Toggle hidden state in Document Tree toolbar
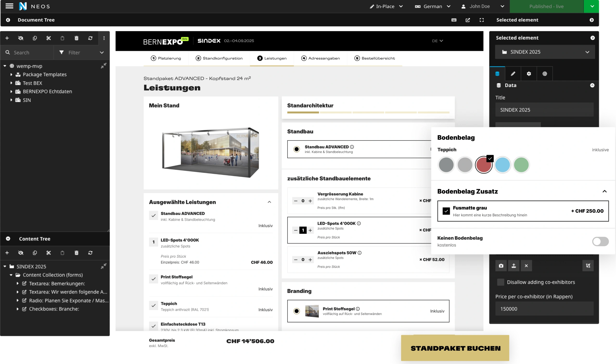 (x=21, y=38)
